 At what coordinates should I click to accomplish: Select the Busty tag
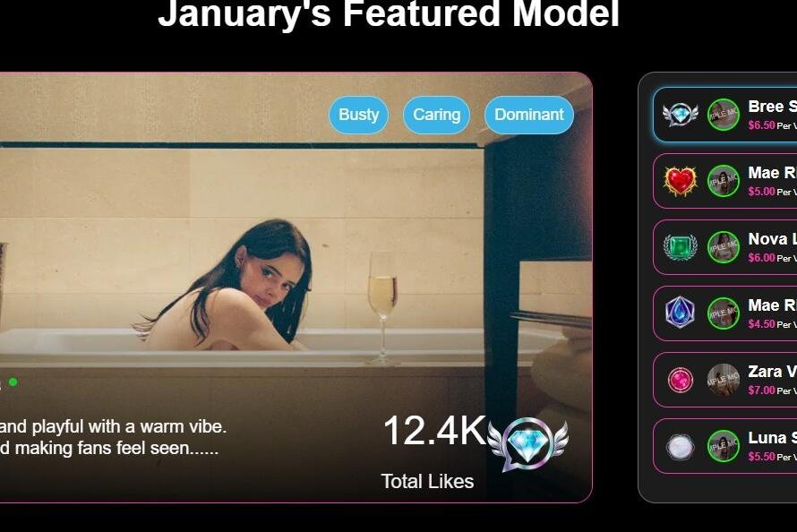(359, 115)
